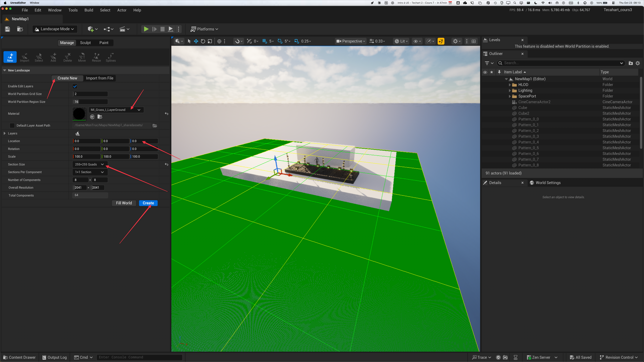Use selected asset for landscape material

(x=92, y=117)
